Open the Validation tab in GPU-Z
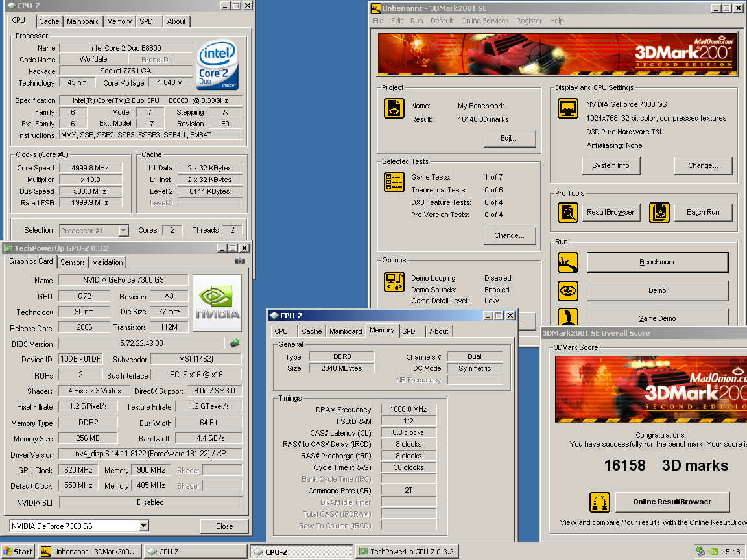 108,262
